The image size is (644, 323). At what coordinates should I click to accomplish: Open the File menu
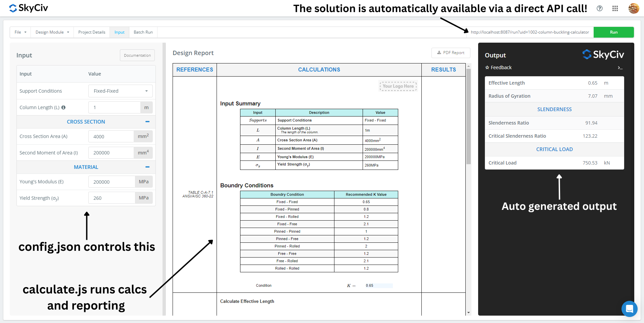(x=20, y=32)
